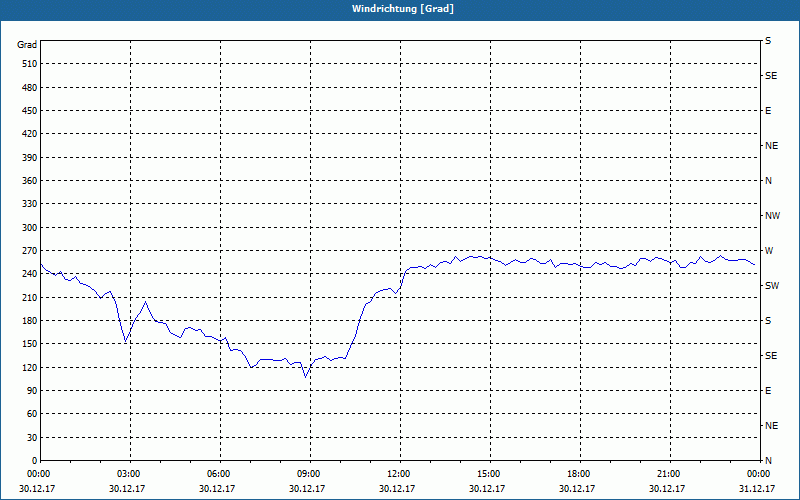The width and height of the screenshot is (800, 500).
Task: Select the SW compass label
Action: (772, 286)
